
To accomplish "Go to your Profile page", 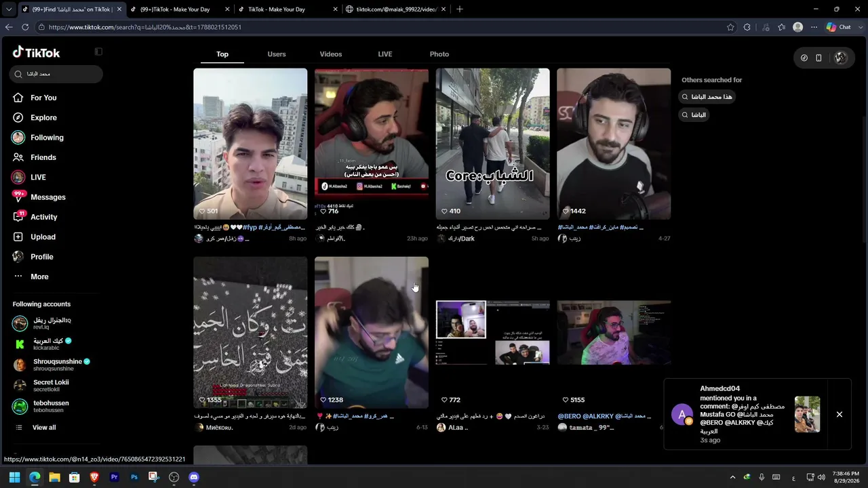I will click(x=41, y=257).
